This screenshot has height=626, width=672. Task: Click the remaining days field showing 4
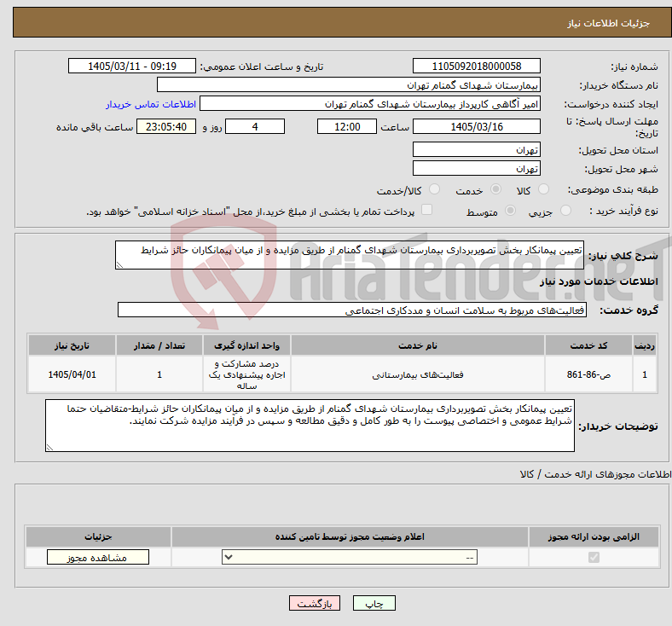[255, 126]
